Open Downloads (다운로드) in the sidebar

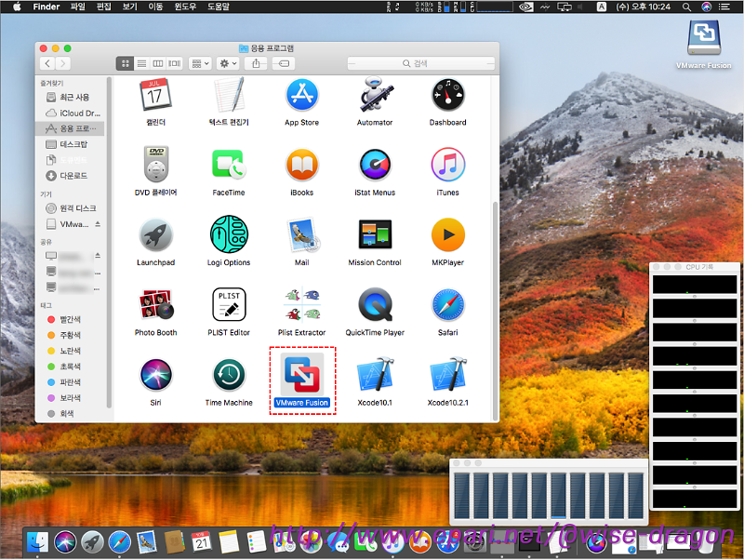(71, 176)
